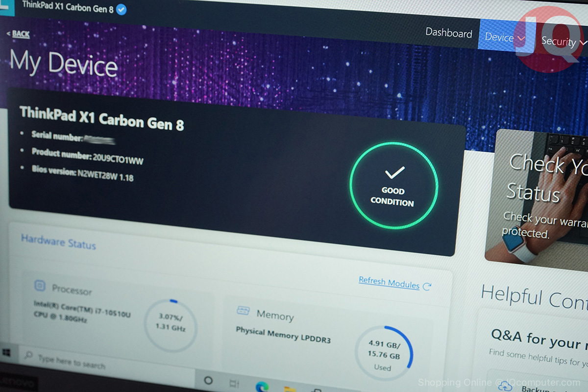588x392 pixels.
Task: Click the Hardware Status heading
Action: point(58,242)
